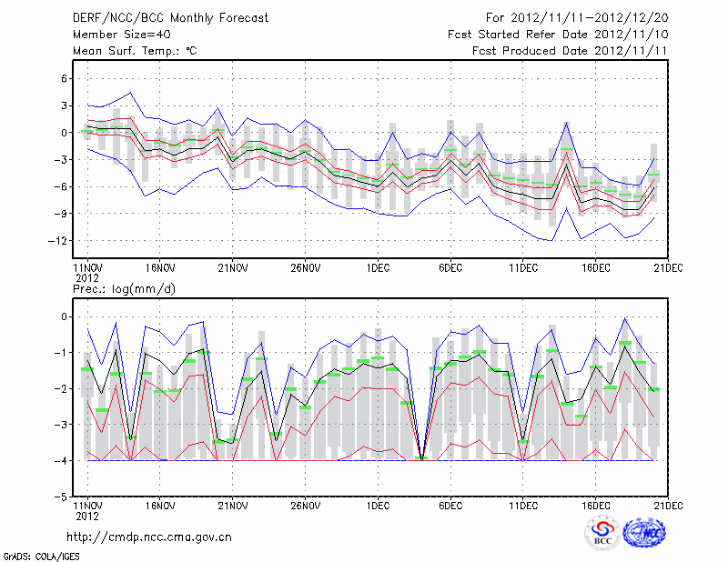Select the Member Size=40 text
Image resolution: width=728 pixels, height=562 pixels.
(119, 35)
